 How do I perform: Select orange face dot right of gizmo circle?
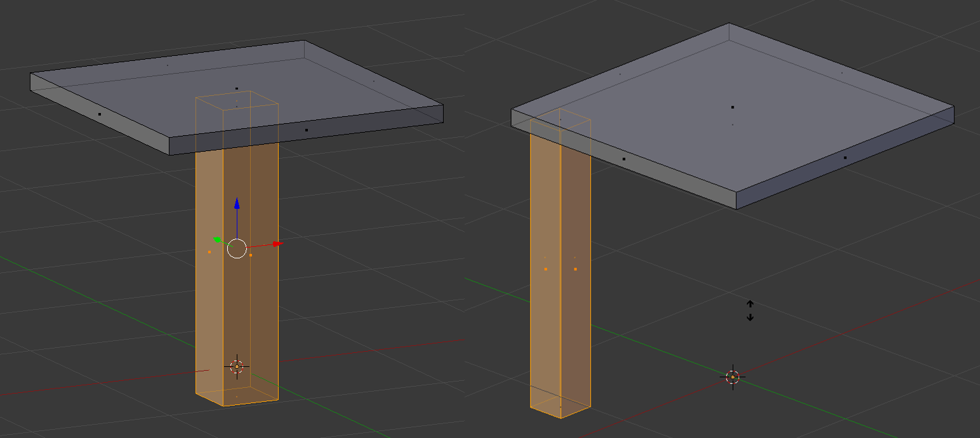(251, 255)
